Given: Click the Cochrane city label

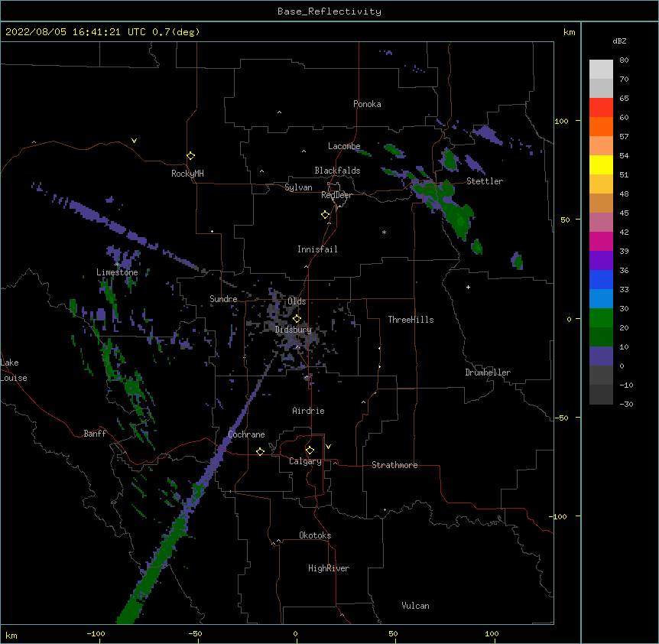Looking at the screenshot, I should tap(246, 434).
